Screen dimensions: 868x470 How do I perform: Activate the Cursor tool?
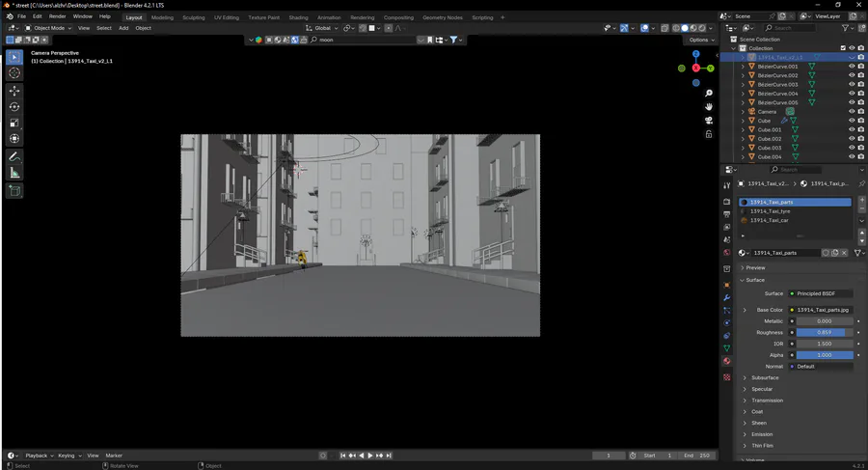point(14,73)
